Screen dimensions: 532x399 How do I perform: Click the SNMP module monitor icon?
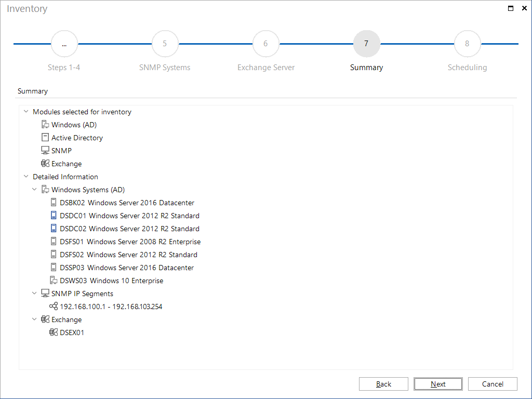pos(45,150)
